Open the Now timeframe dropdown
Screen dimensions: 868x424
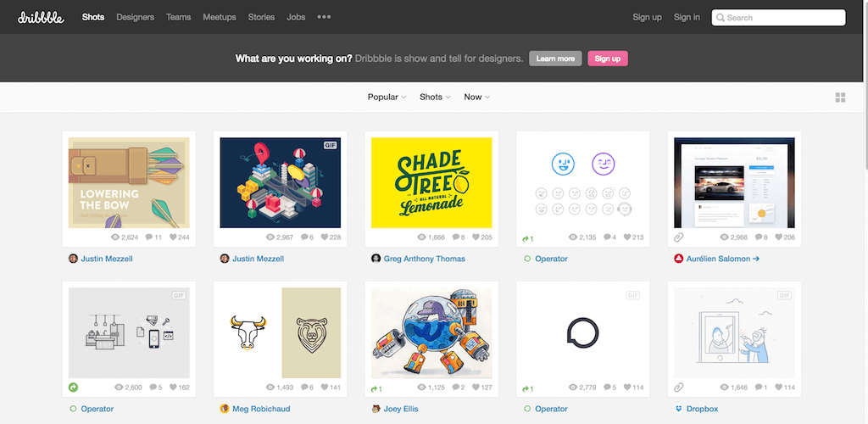tap(476, 97)
